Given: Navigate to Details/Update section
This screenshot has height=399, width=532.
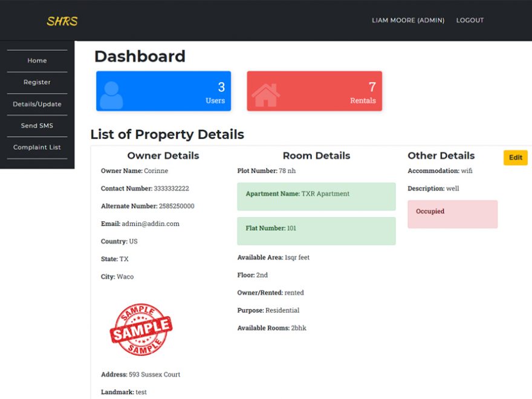Looking at the screenshot, I should (36, 104).
